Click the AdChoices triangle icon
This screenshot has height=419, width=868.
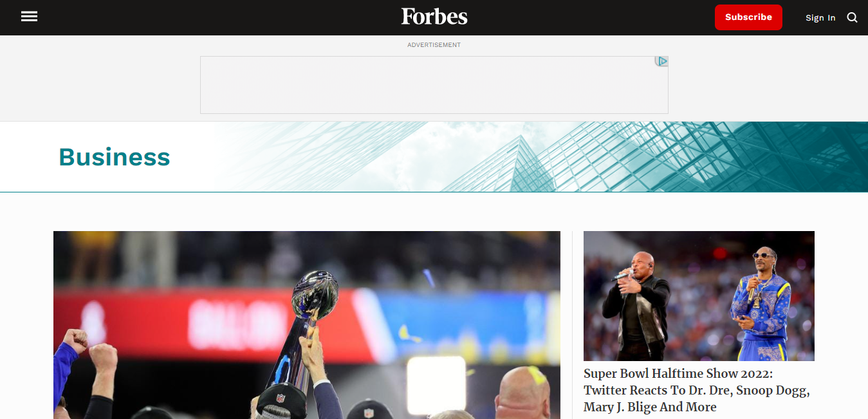point(662,61)
